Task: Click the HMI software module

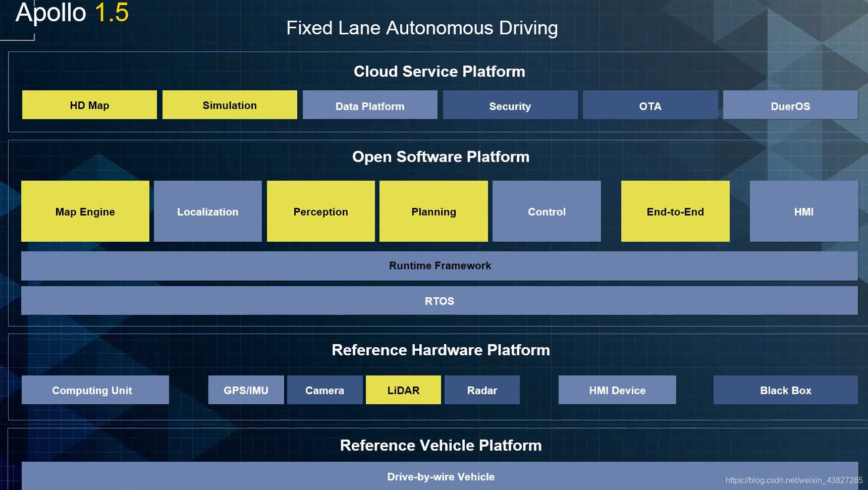Action: 804,211
